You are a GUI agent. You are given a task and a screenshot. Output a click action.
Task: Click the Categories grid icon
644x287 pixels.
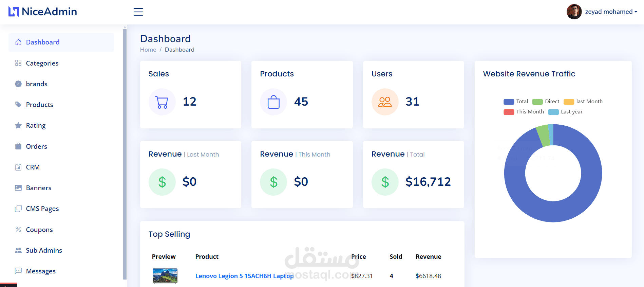point(18,63)
